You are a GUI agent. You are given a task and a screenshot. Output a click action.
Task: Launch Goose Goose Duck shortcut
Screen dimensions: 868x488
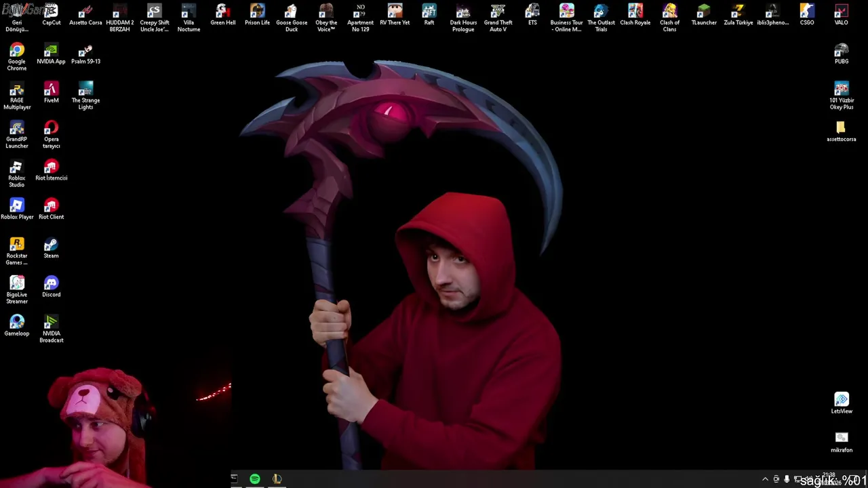[x=292, y=18]
